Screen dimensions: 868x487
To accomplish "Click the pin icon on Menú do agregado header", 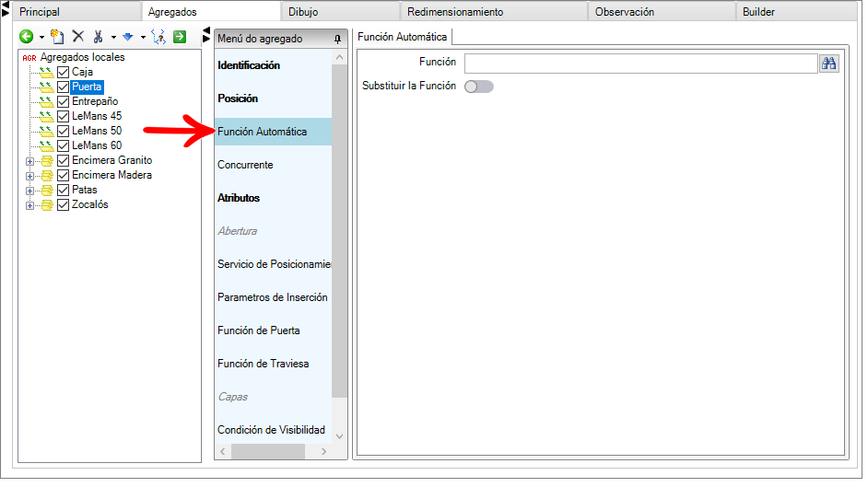I will click(x=337, y=40).
